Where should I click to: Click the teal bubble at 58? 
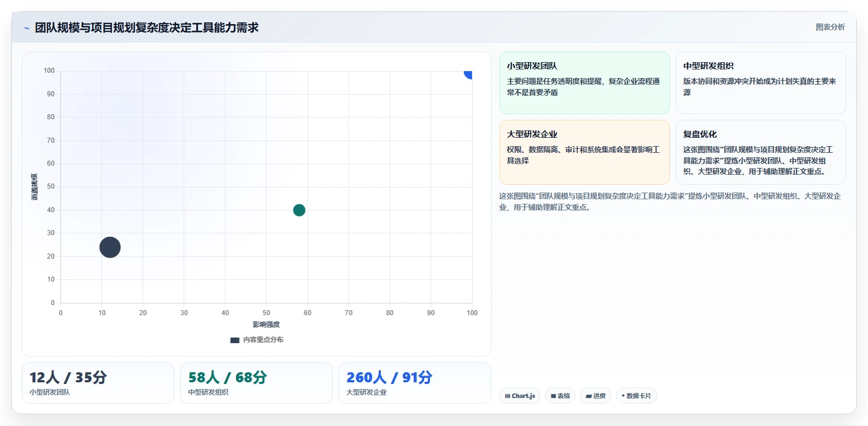(x=299, y=210)
